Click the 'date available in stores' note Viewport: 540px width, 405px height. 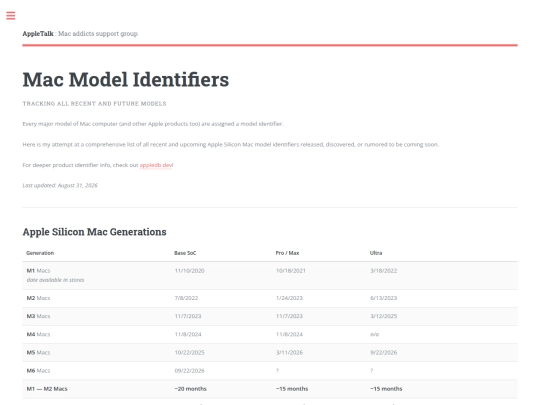[55, 280]
